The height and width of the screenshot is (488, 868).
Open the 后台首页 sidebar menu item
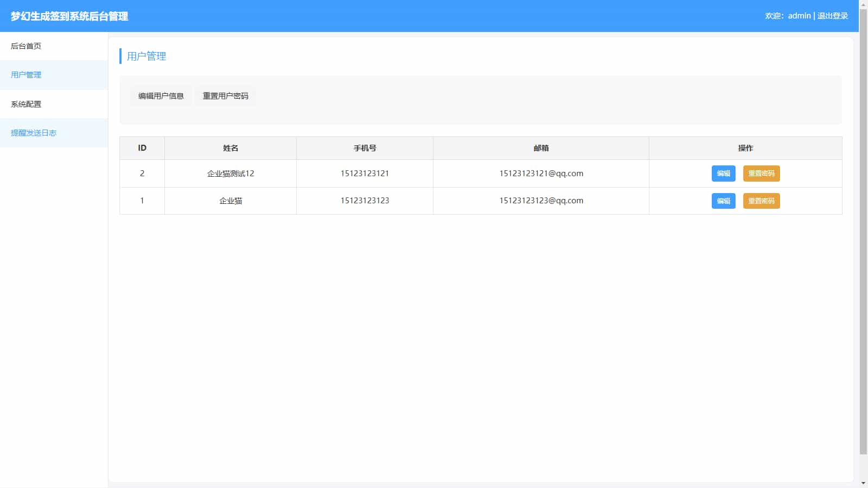tap(26, 46)
